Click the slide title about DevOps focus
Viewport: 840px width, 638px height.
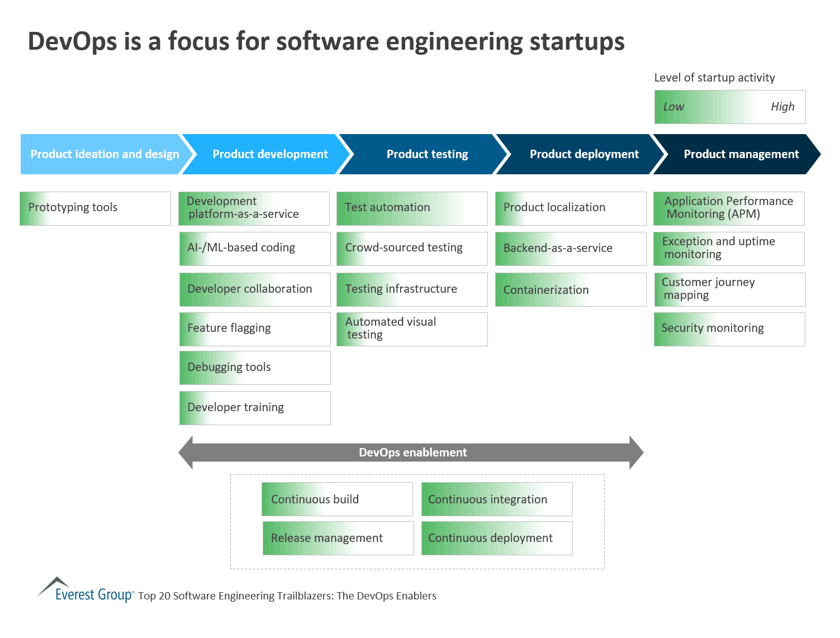click(326, 41)
